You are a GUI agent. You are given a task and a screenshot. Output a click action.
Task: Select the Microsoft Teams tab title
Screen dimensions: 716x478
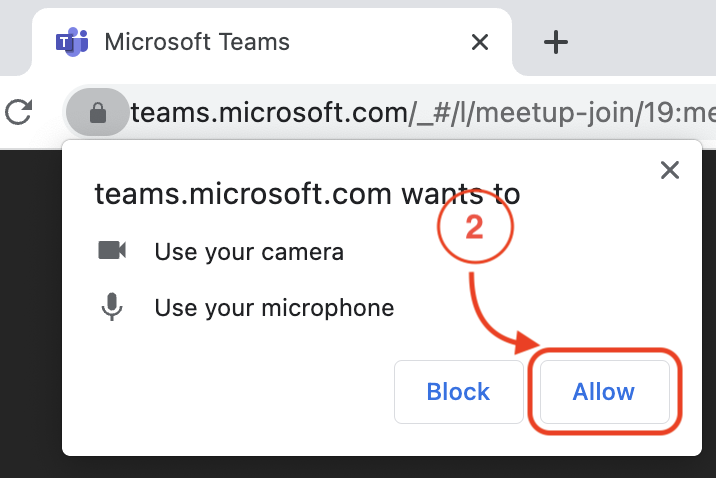[197, 42]
